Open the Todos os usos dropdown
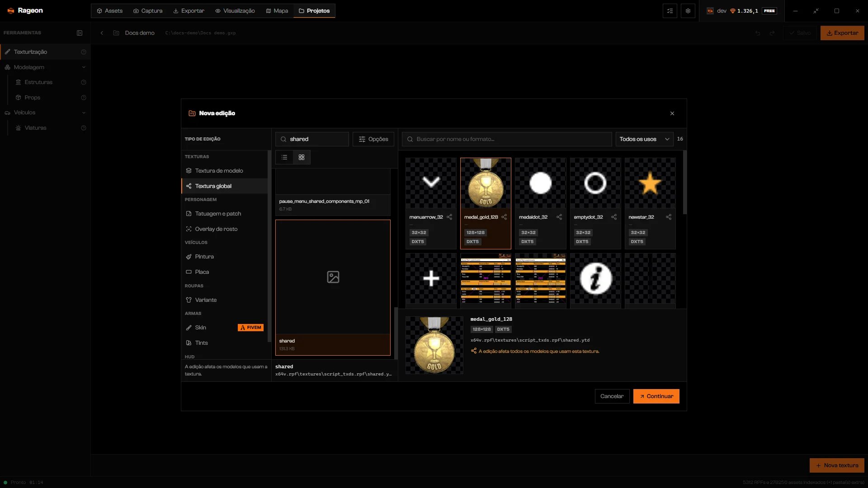This screenshot has height=488, width=868. 644,139
